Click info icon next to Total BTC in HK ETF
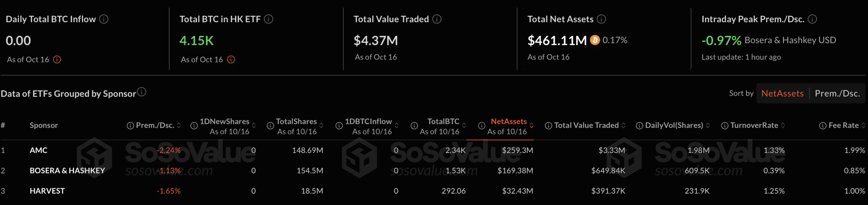Image resolution: width=868 pixels, height=205 pixels. pos(269,19)
